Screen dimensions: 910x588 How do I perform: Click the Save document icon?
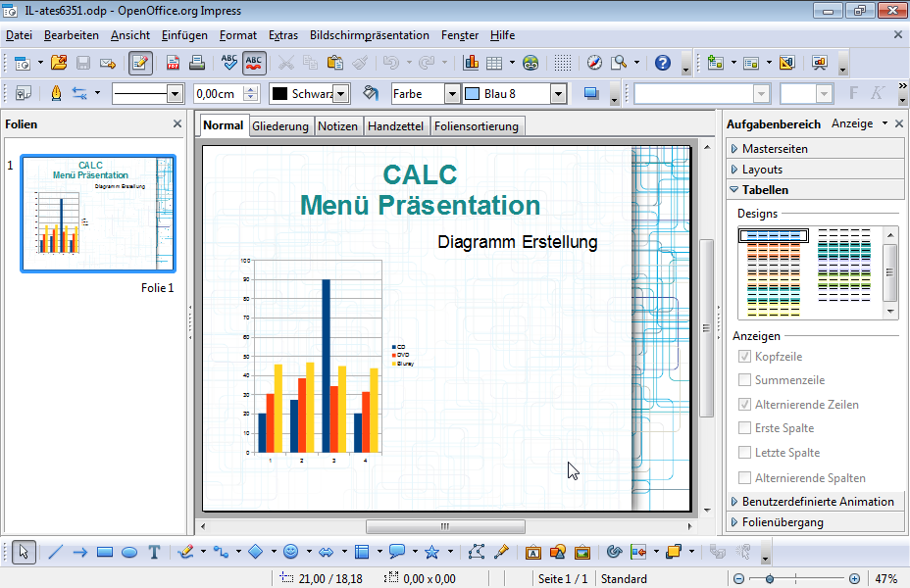pyautogui.click(x=83, y=63)
